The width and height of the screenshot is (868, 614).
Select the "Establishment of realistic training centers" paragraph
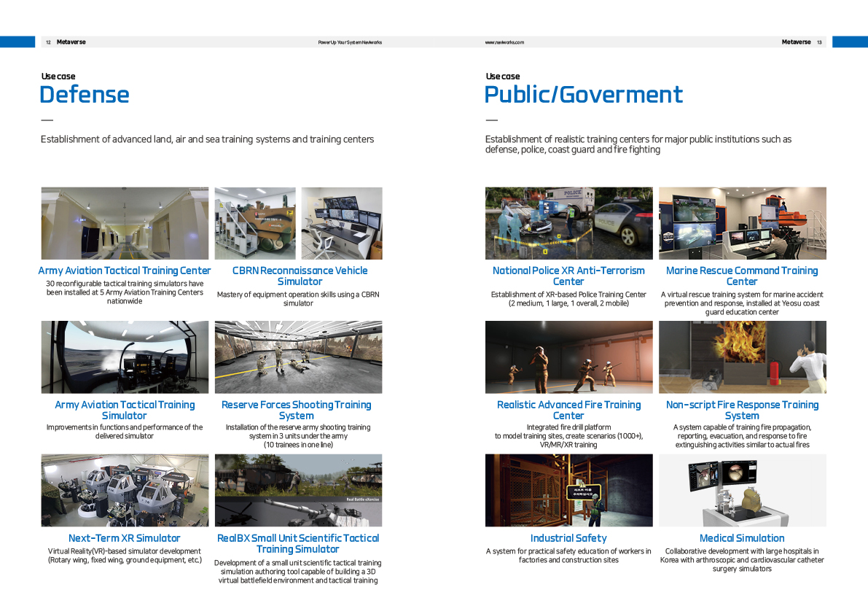click(x=638, y=144)
